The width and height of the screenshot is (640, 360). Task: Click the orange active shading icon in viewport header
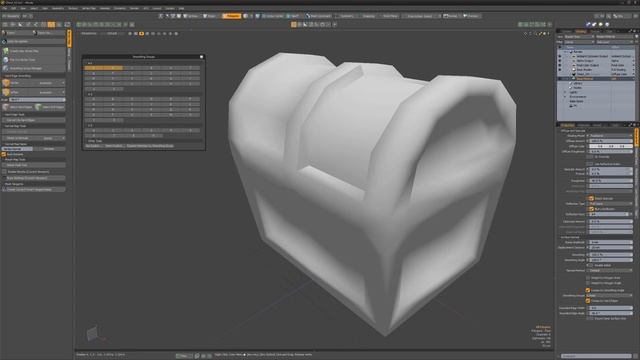click(142, 33)
